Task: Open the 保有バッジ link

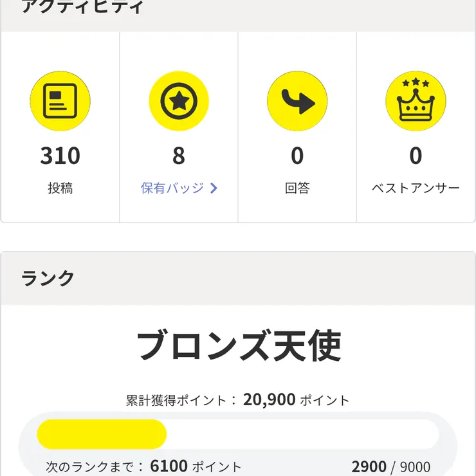Action: coord(172,188)
